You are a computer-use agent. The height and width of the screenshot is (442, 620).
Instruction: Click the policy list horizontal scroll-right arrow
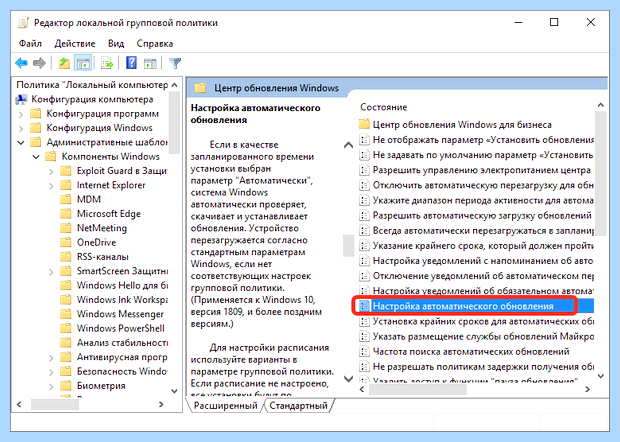(x=588, y=389)
